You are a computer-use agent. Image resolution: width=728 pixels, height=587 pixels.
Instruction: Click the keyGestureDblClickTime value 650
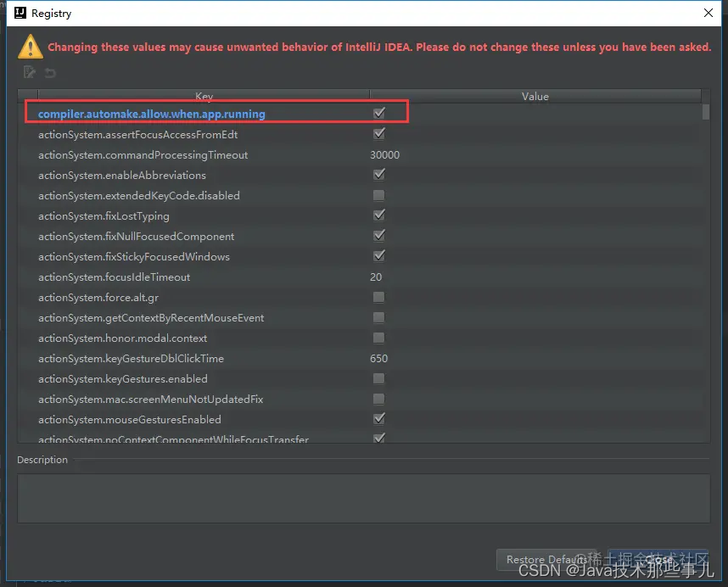(x=378, y=358)
